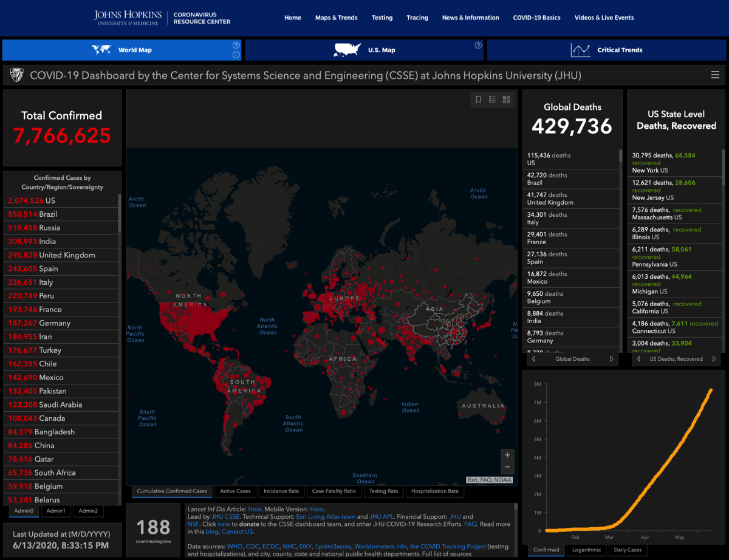The image size is (729, 560).
Task: Open the Maps & Trends menu
Action: click(337, 18)
